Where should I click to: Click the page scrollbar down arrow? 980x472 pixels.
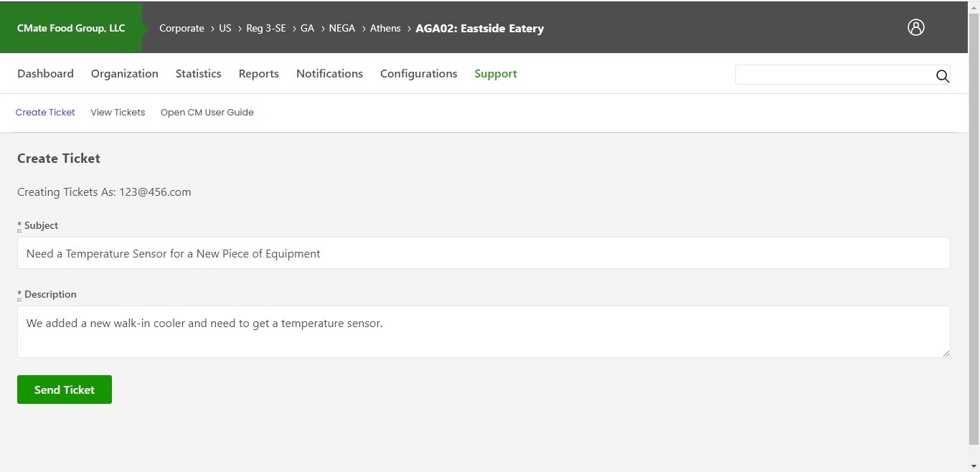click(x=974, y=466)
